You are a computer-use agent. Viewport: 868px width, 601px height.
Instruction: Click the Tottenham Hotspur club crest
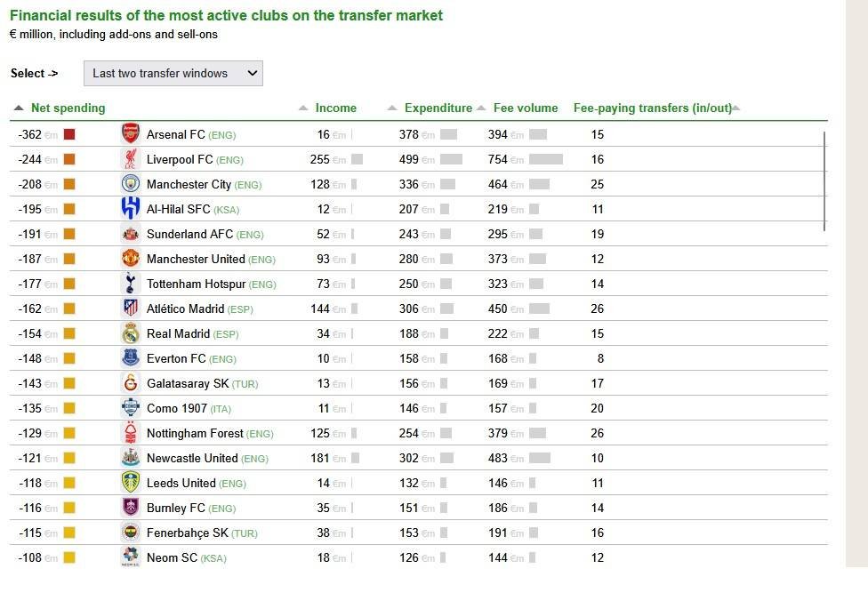131,284
